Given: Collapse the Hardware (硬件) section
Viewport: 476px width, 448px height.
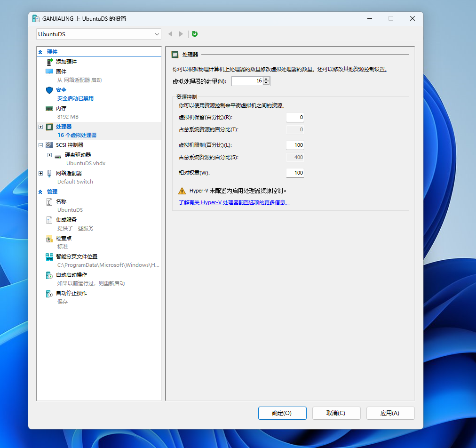Looking at the screenshot, I should pos(40,52).
